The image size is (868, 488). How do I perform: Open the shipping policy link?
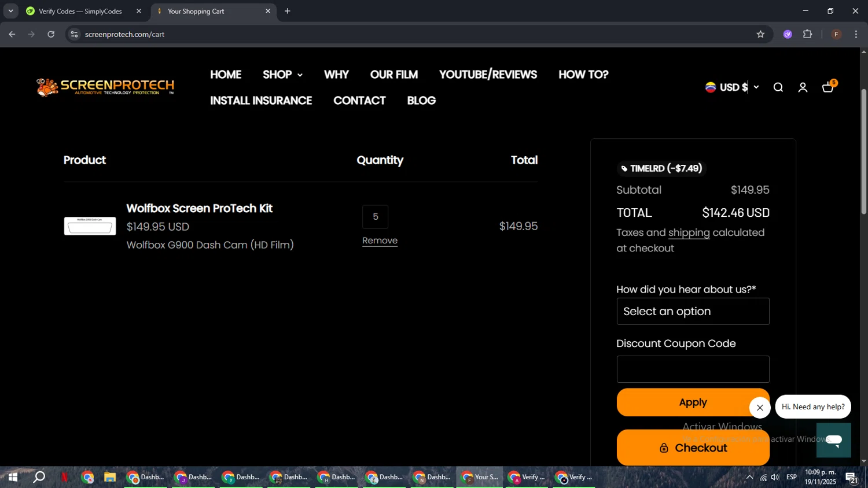click(689, 232)
